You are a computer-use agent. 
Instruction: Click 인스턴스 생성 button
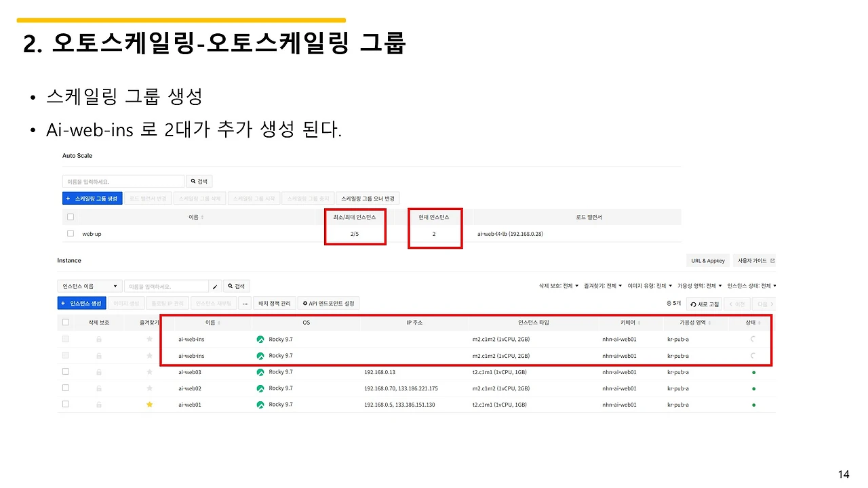coord(81,303)
